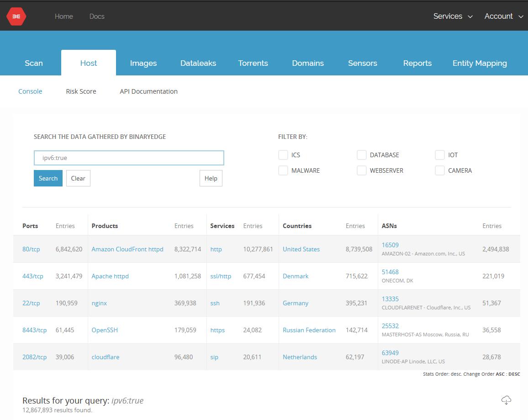528x420 pixels.
Task: Select the cloudflare product link
Action: [106, 357]
